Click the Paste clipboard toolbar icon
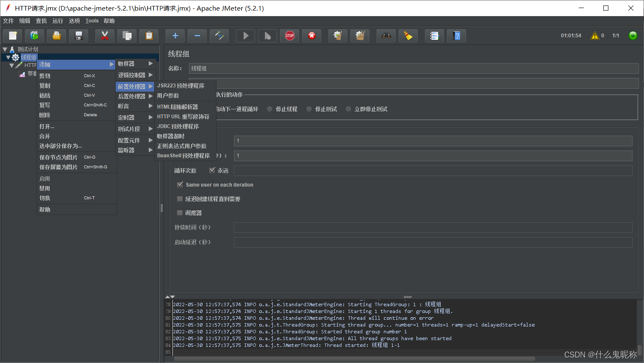644x363 pixels. 149,36
